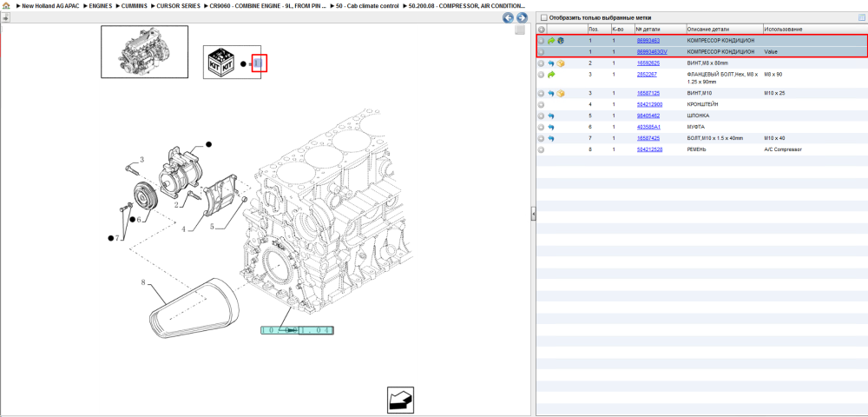Open the CUMMINS breadcrumb

pyautogui.click(x=134, y=5)
